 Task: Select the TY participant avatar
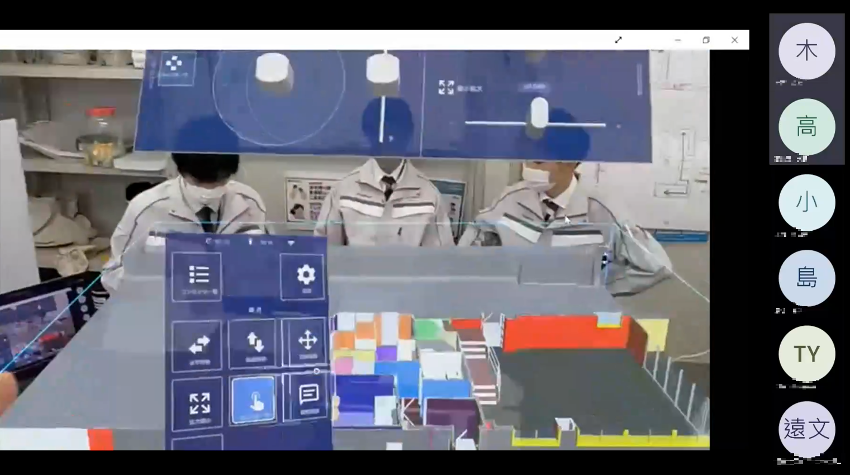click(x=806, y=354)
